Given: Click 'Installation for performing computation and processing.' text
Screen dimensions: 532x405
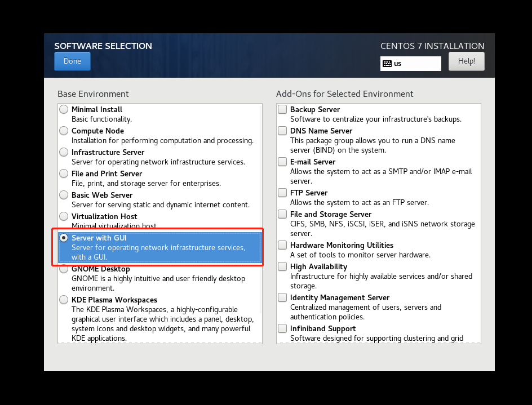Looking at the screenshot, I should [162, 140].
